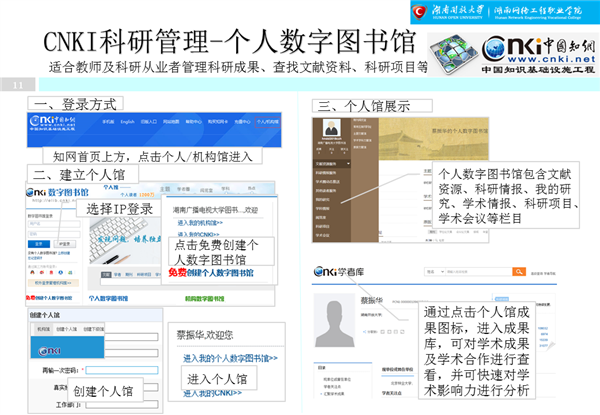Click the 目录 heading on the scholar page
Screen dimensions: 600x415
[322, 368]
